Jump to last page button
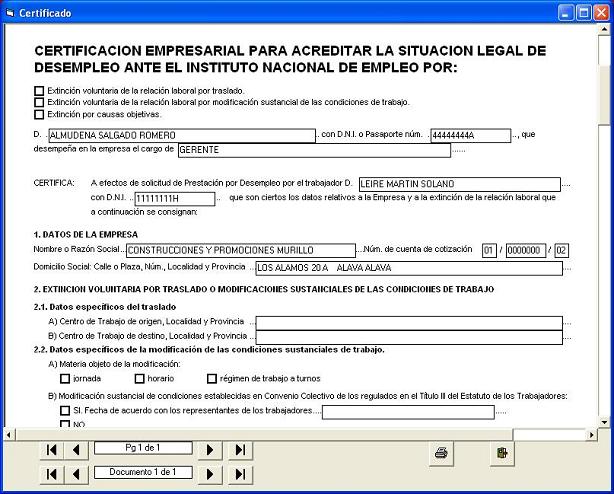614x494 pixels. tap(240, 450)
